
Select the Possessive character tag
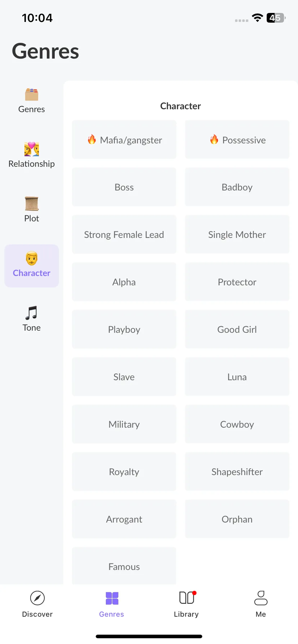[x=237, y=139]
